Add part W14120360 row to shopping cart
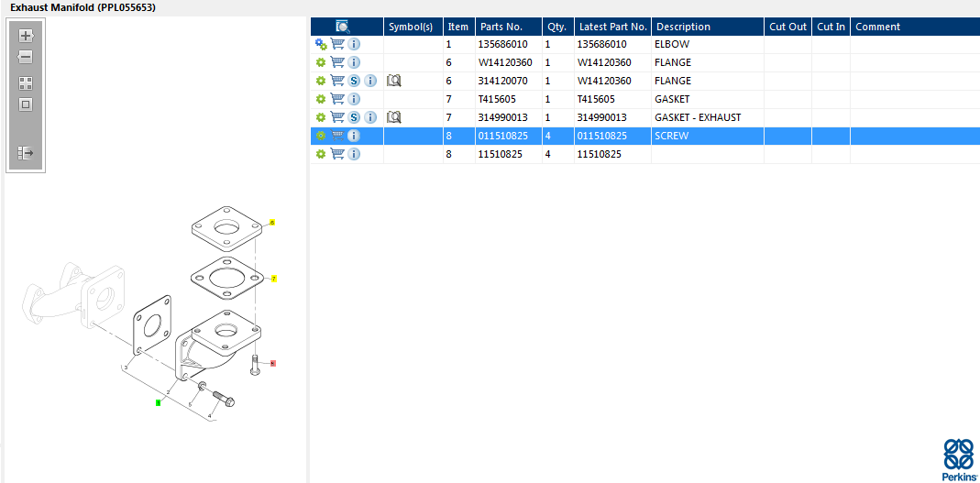Image resolution: width=980 pixels, height=483 pixels. click(x=337, y=62)
